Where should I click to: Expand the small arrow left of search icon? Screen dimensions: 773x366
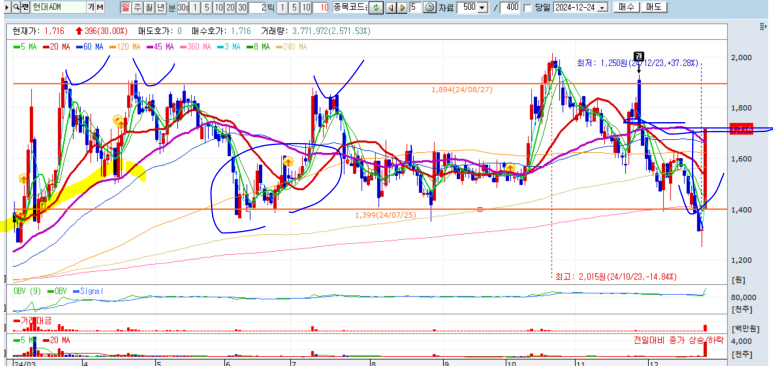coord(7,7)
